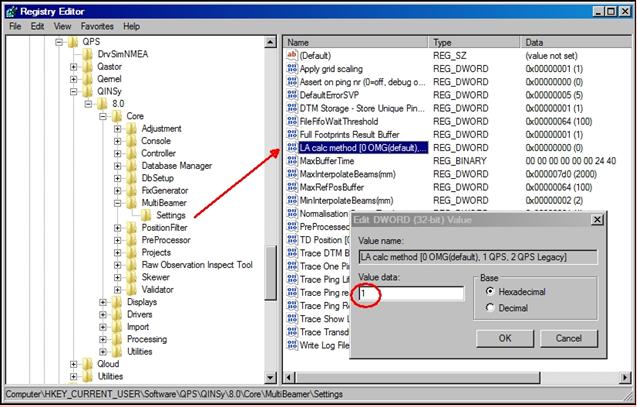Image resolution: width=637 pixels, height=407 pixels.
Task: Expand the PositionFilter tree node
Action: (x=117, y=228)
